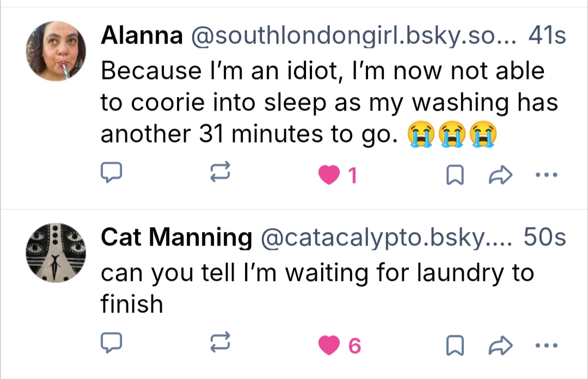Bookmark Alanna's washing post
Viewport: 588px width, 379px height.
pyautogui.click(x=454, y=175)
